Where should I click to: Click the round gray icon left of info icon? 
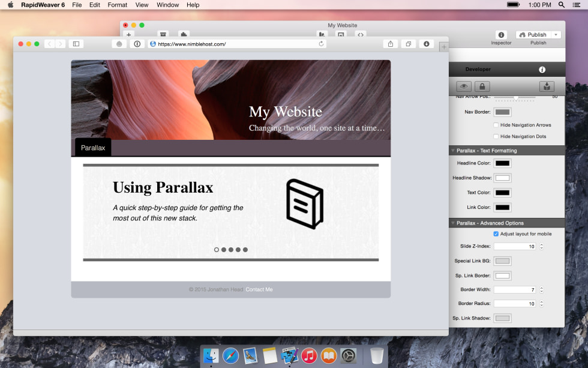tap(119, 44)
